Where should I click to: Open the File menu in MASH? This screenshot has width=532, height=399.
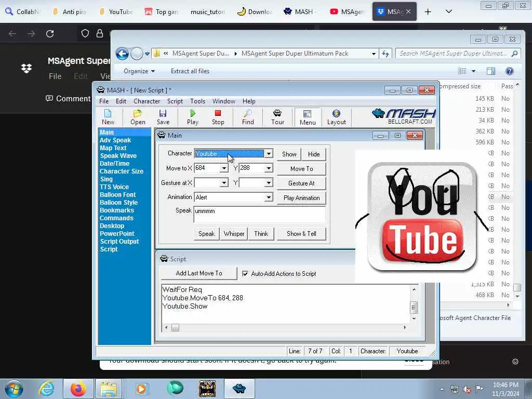(x=104, y=101)
